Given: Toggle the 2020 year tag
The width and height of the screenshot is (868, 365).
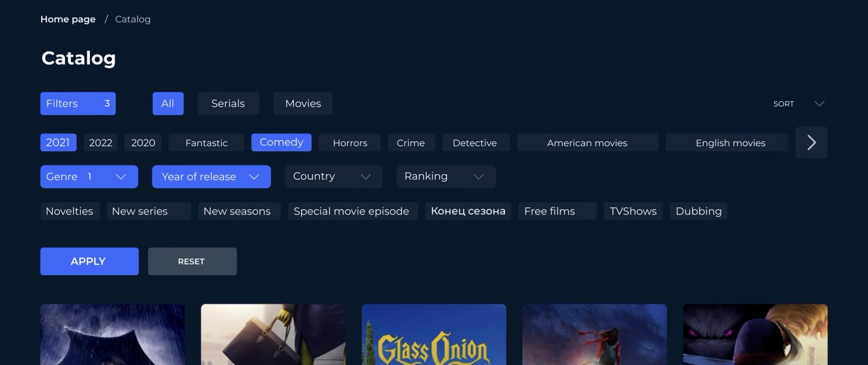Looking at the screenshot, I should pos(143,143).
